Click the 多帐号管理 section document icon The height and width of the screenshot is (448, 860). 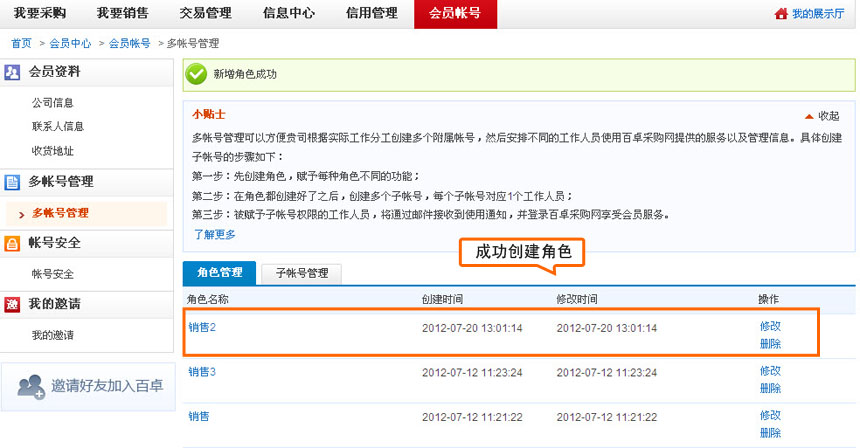(x=12, y=182)
